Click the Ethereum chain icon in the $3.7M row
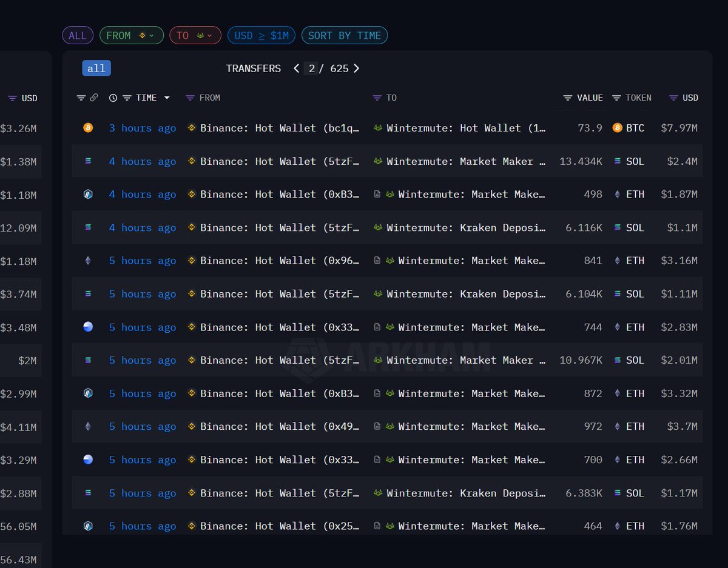This screenshot has width=728, height=568. [88, 426]
